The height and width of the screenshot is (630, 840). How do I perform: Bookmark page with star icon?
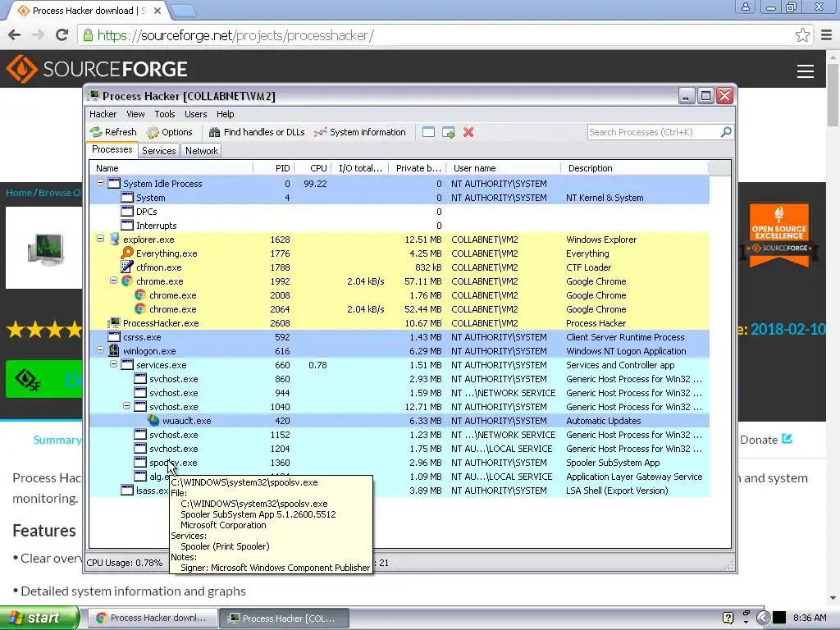802,35
